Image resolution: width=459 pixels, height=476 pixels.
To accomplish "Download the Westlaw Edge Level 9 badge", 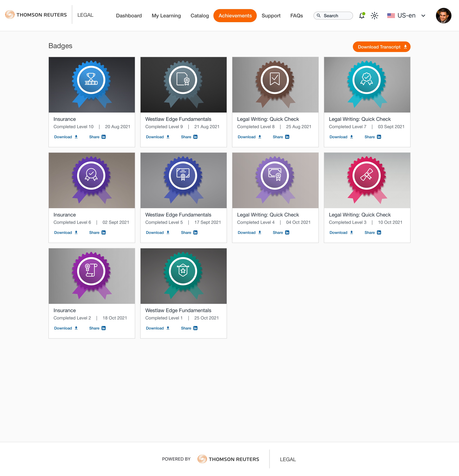I will [x=158, y=137].
